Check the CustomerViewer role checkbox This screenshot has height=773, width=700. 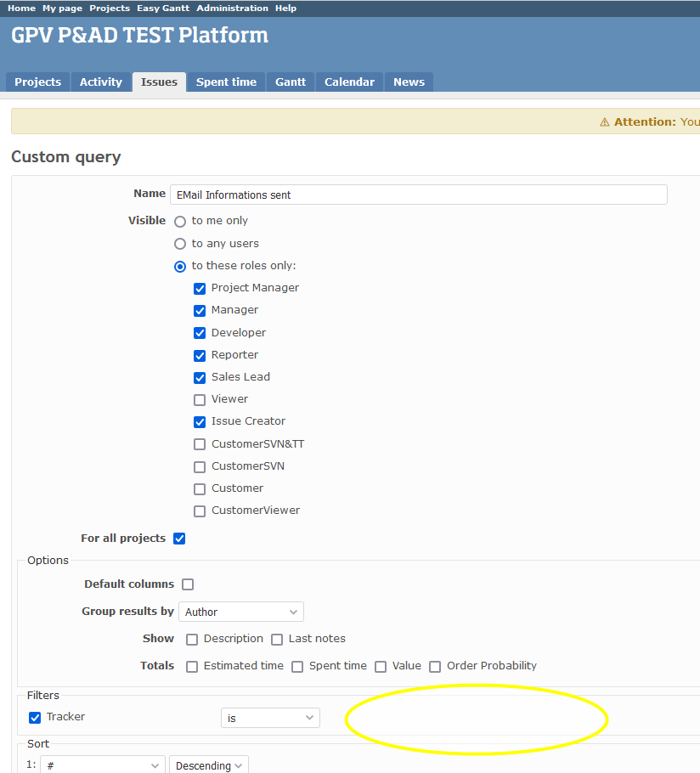click(200, 511)
